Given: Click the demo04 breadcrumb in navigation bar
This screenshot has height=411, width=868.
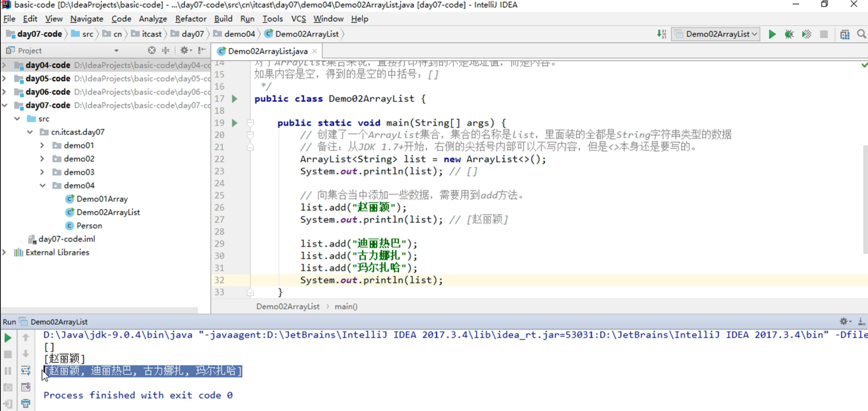Looking at the screenshot, I should click(239, 34).
